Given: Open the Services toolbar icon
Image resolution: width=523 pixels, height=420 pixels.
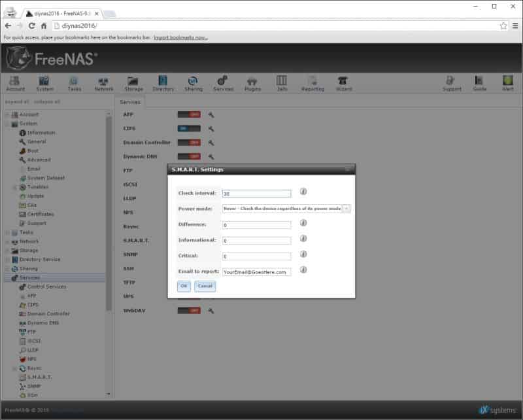Looking at the screenshot, I should (223, 83).
